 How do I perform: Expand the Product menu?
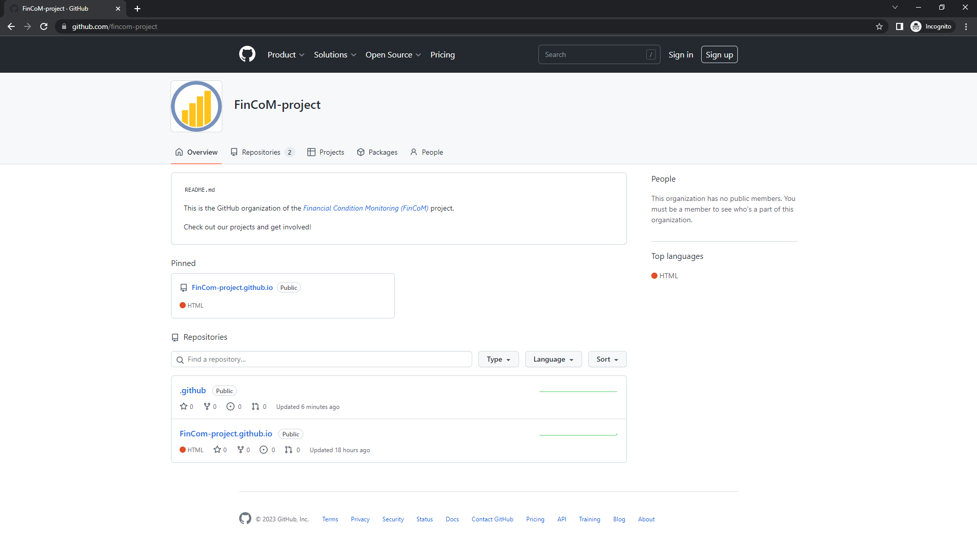pos(286,54)
